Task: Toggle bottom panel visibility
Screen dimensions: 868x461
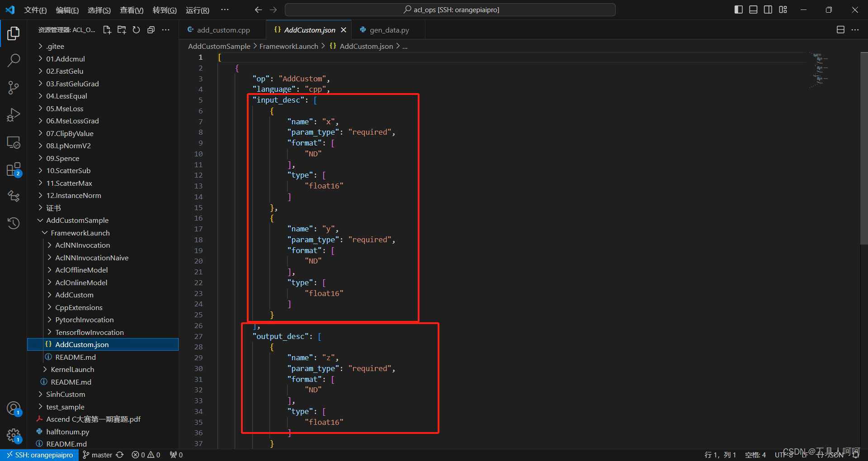Action: point(753,9)
